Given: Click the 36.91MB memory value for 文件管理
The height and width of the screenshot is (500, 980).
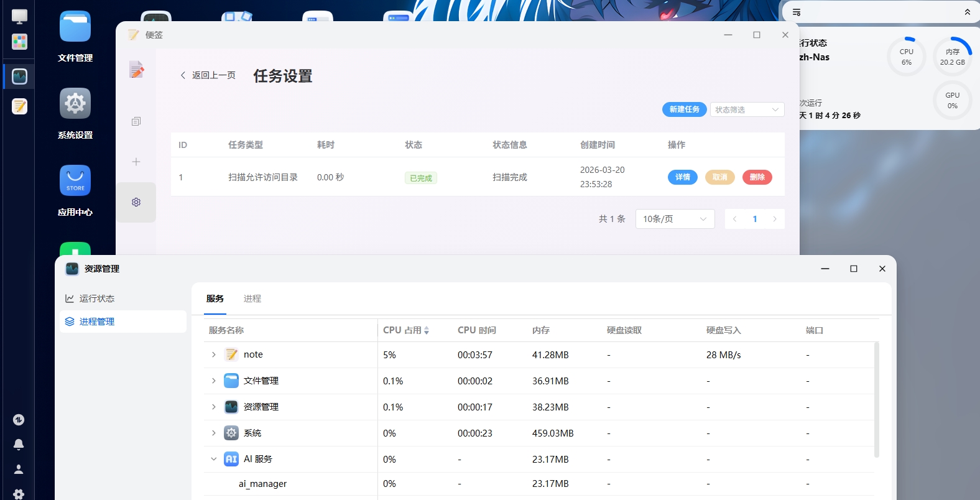Looking at the screenshot, I should click(550, 381).
